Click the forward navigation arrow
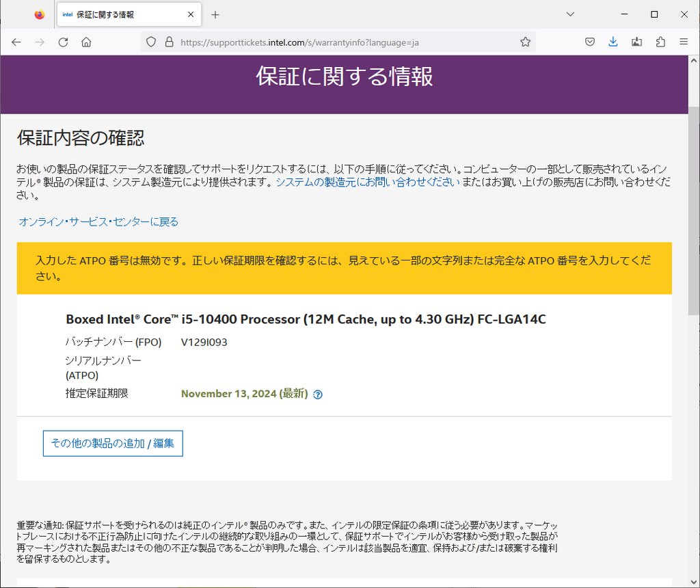The height and width of the screenshot is (588, 700). tap(40, 42)
